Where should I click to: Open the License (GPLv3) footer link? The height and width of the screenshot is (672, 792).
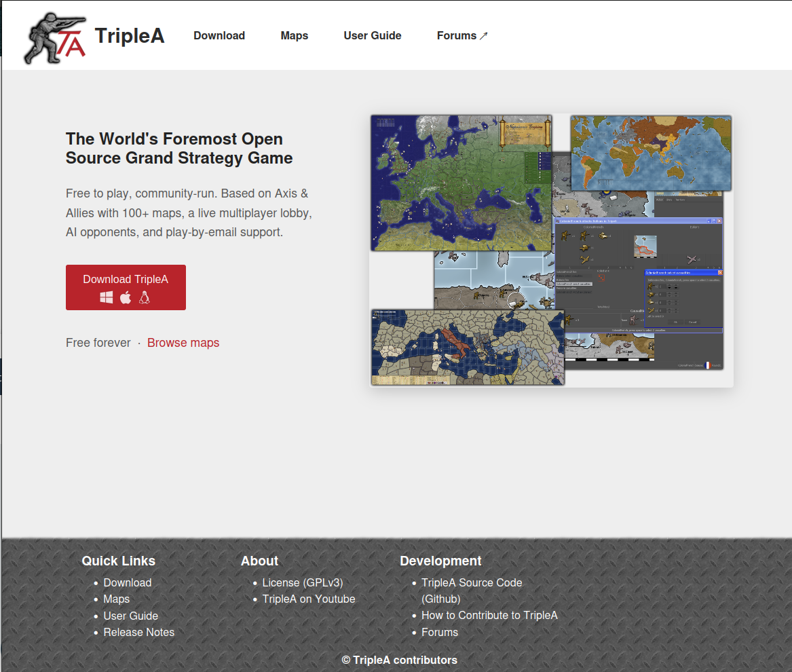click(x=303, y=582)
